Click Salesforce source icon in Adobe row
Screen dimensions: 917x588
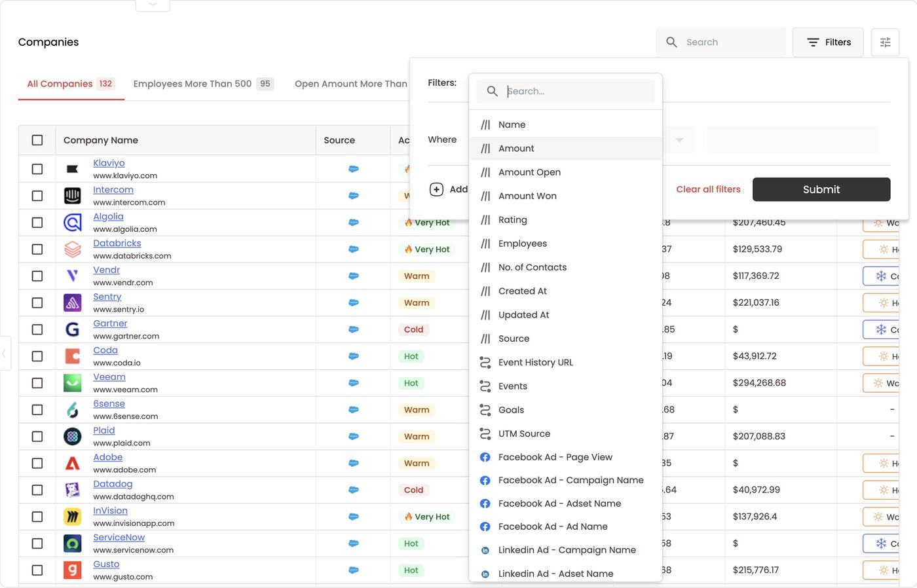354,463
